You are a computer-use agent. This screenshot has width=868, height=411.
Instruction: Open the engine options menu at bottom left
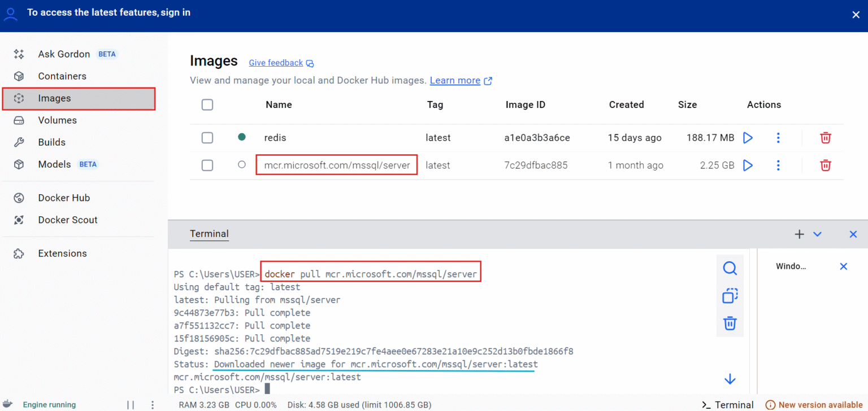coord(152,404)
